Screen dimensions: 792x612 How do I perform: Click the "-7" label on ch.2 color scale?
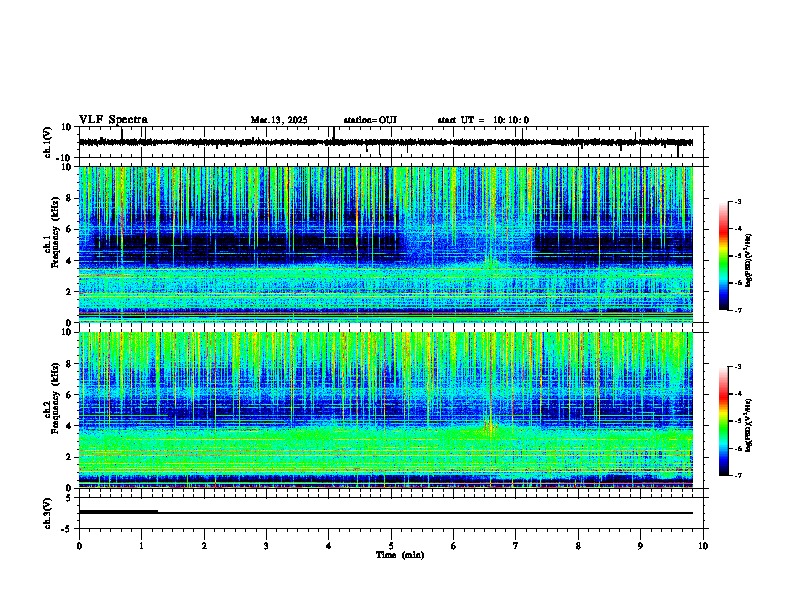(737, 476)
